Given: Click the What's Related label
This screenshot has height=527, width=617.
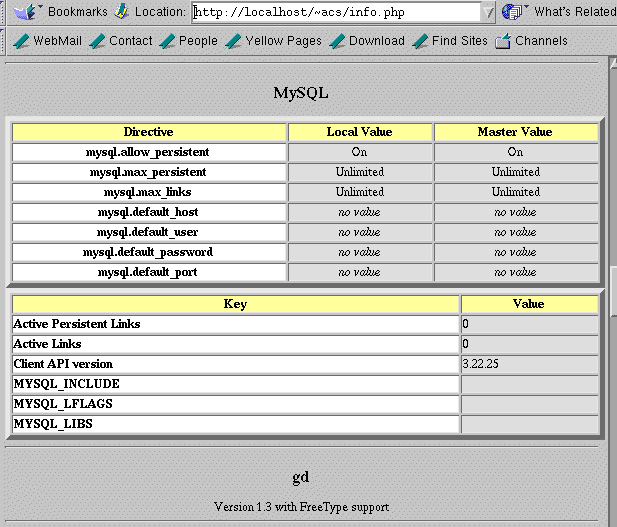Looking at the screenshot, I should click(575, 12).
